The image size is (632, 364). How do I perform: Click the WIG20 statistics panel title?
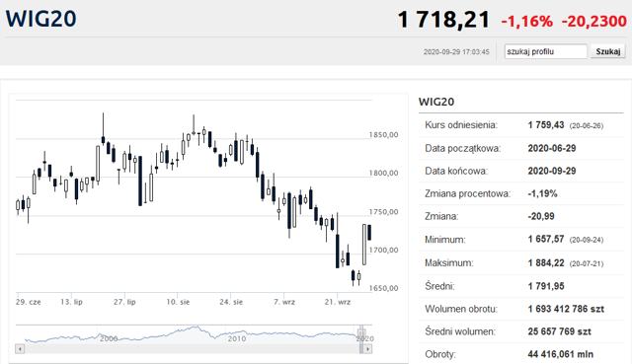[436, 102]
